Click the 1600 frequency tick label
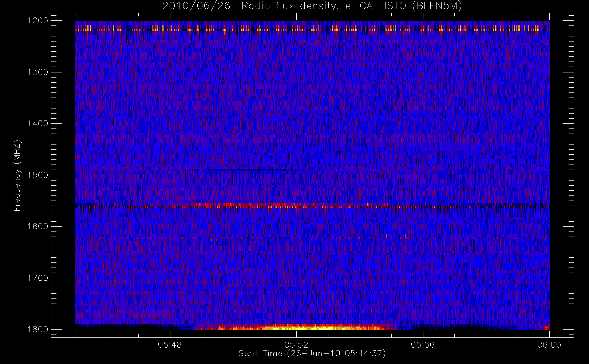Viewport: 589px width, 364px height. [38, 226]
